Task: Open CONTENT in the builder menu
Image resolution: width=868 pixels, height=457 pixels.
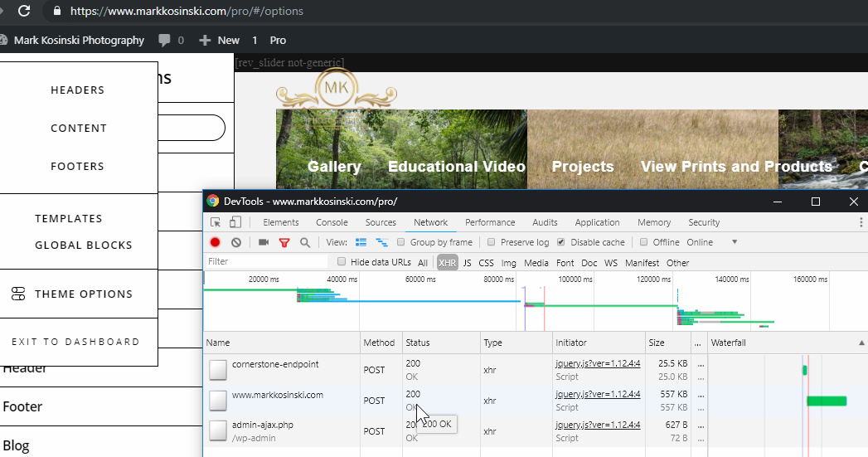Action: click(x=79, y=128)
